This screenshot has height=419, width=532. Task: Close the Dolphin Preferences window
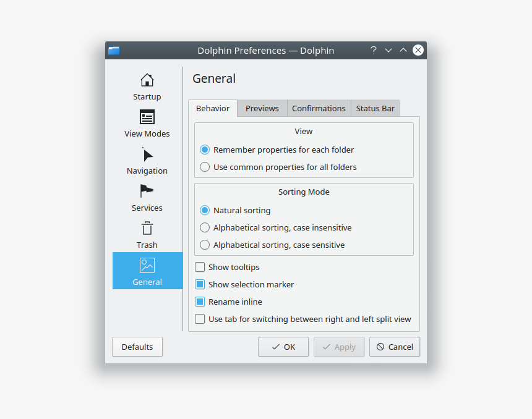[418, 50]
